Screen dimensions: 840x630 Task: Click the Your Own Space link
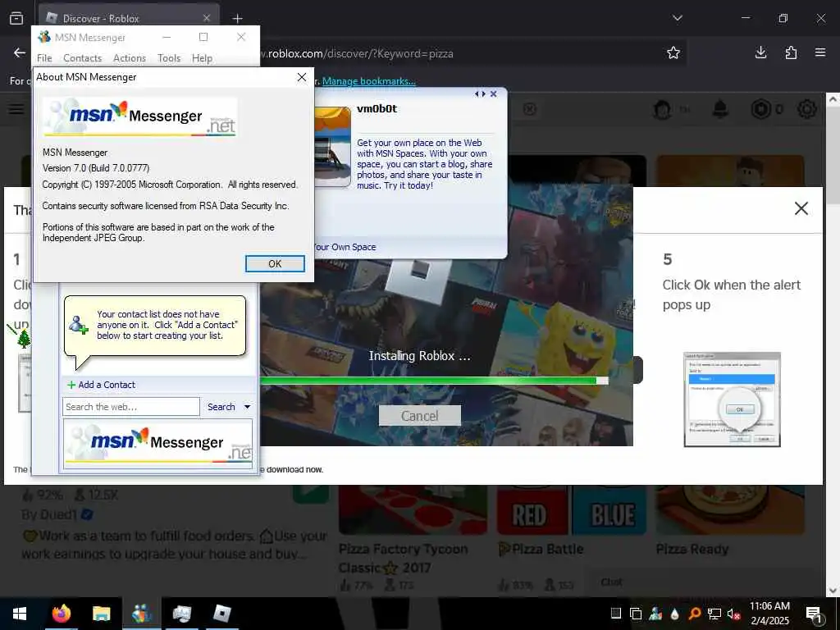[x=345, y=247]
